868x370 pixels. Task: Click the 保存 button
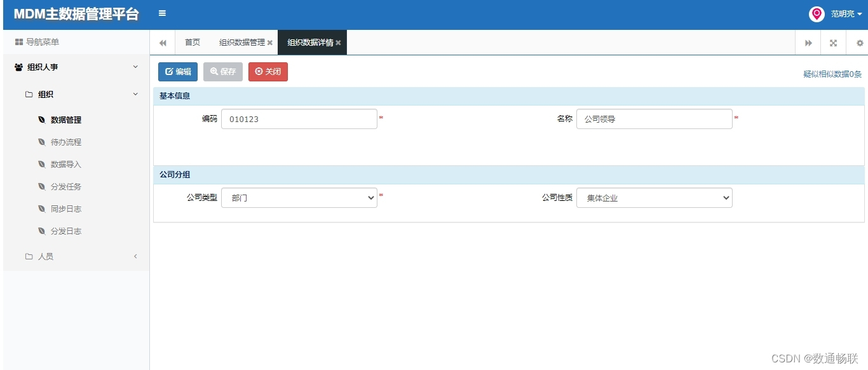[x=223, y=72]
